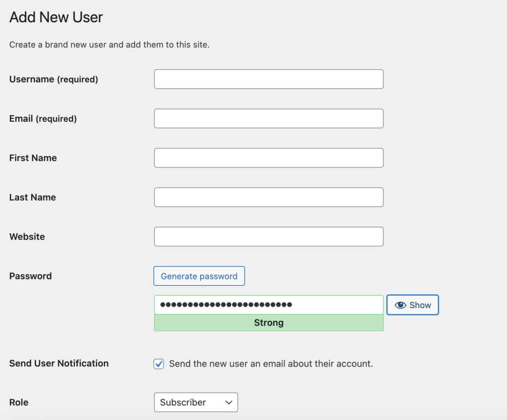This screenshot has height=420, width=507.
Task: Click inside the Username required field
Action: [268, 79]
